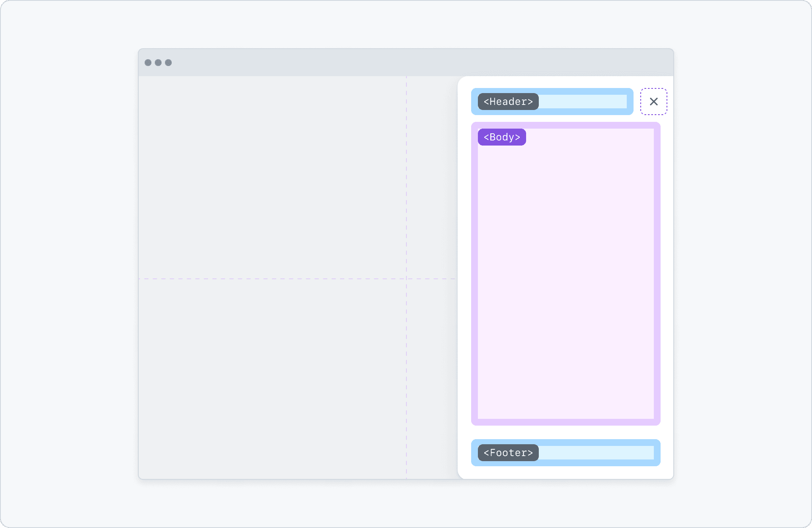Click the first dot in window title bar

pos(148,63)
